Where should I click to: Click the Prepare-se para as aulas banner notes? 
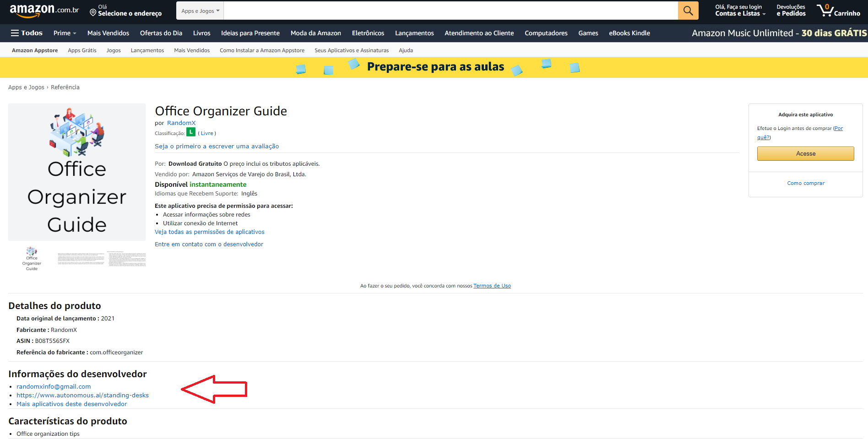coord(435,67)
